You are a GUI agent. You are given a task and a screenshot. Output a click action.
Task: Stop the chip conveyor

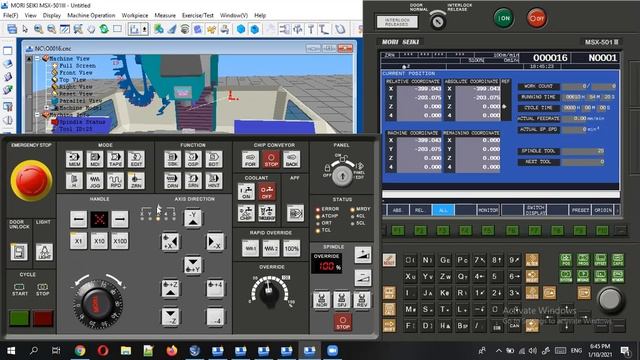pos(271,159)
